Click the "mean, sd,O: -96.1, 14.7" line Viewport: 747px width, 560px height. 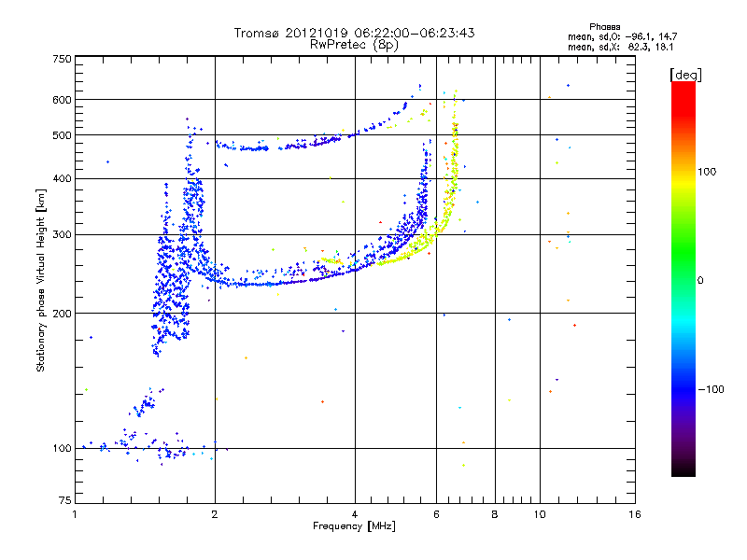[x=622, y=36]
